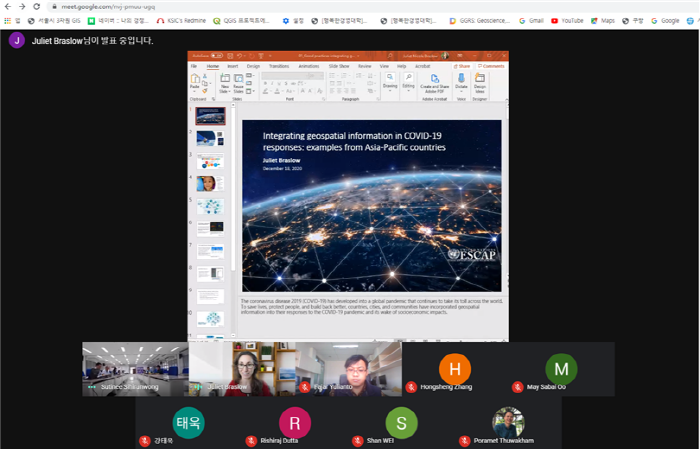
Task: Click the speaker notes text below the slide
Action: tap(371, 307)
